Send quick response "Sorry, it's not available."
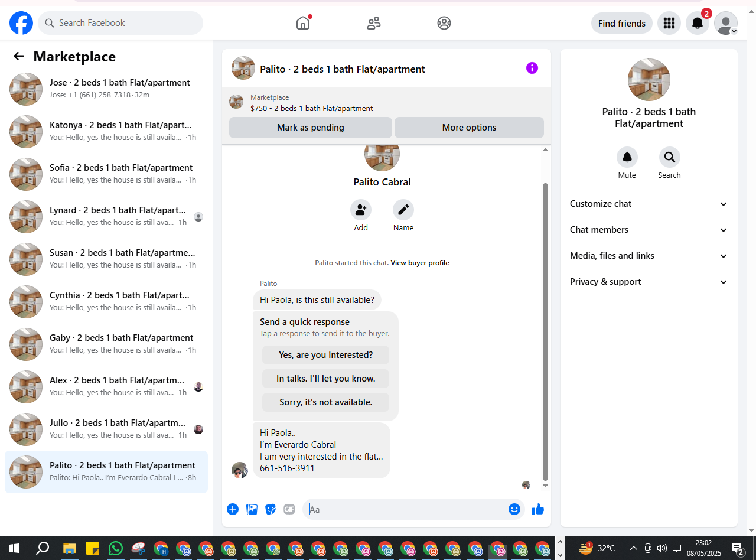The image size is (756, 560). pyautogui.click(x=326, y=402)
